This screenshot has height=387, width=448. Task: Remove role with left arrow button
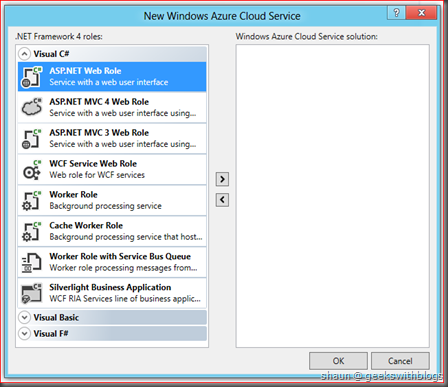click(222, 200)
